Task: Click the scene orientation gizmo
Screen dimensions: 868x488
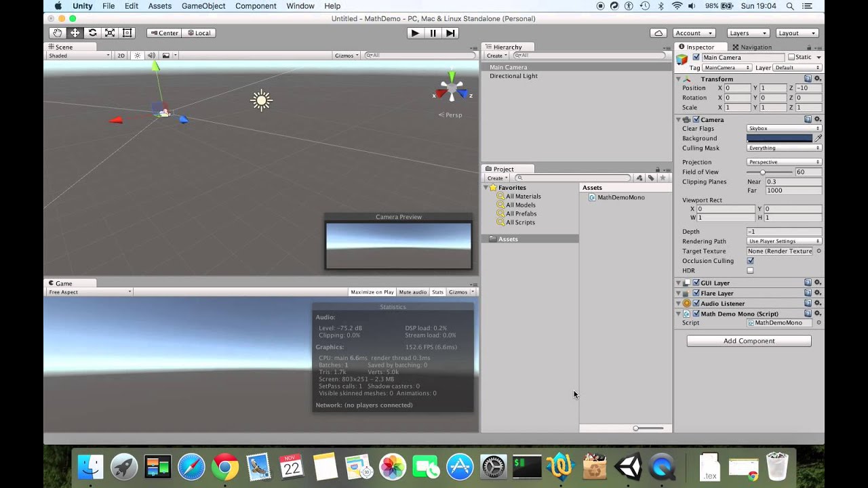Action: [452, 89]
